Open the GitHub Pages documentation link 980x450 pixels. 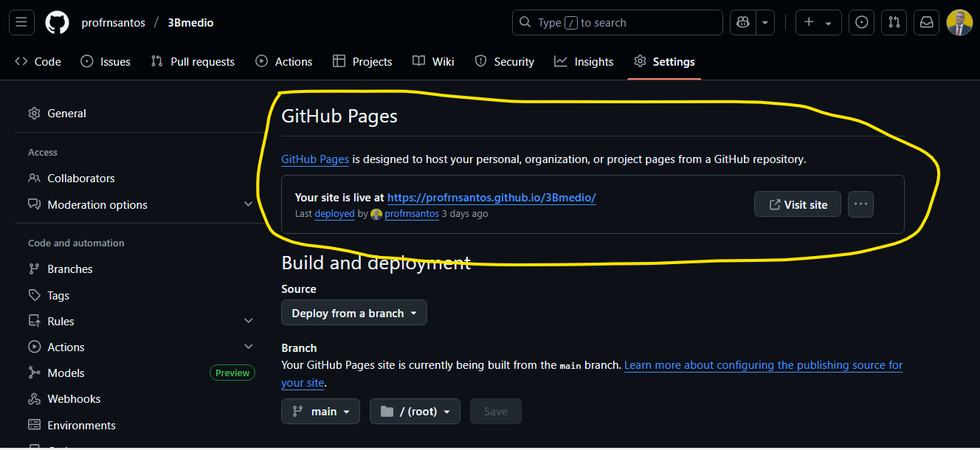pyautogui.click(x=315, y=159)
